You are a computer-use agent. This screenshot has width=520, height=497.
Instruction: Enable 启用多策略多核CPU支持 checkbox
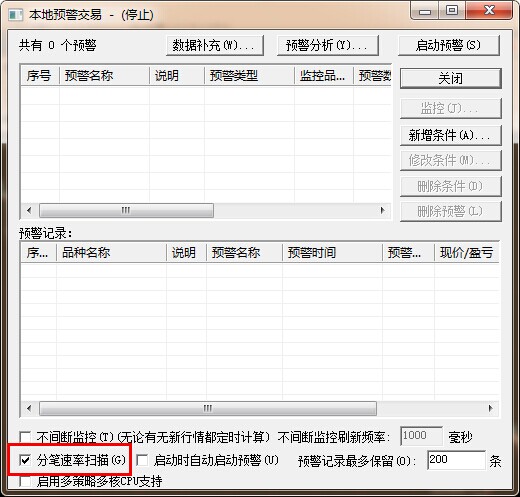pos(25,482)
